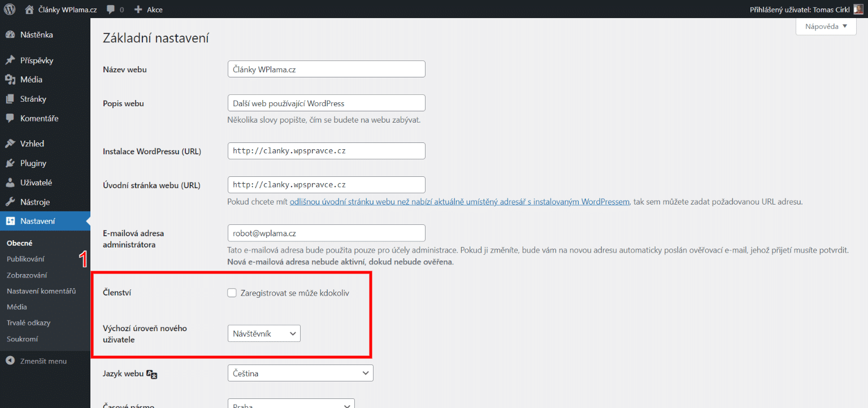Go to Soukromí settings submenu
868x408 pixels.
tap(23, 339)
